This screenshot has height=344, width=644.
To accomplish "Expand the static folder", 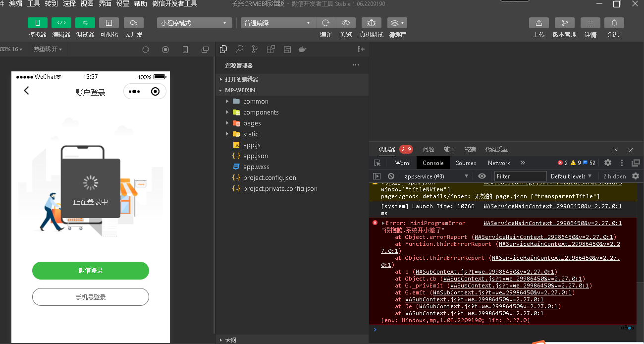I will coord(292,134).
